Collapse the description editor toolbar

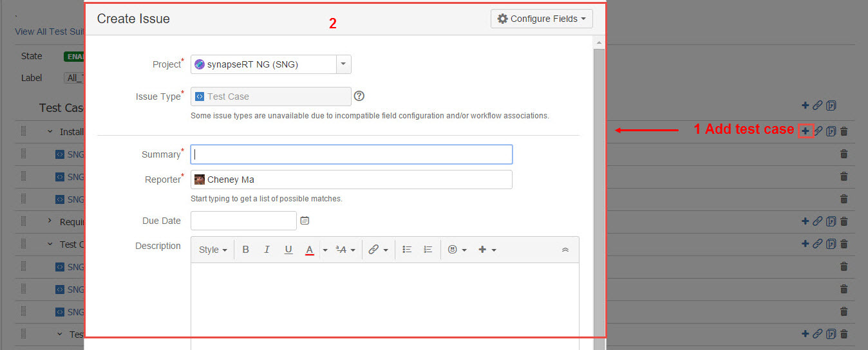coord(565,250)
